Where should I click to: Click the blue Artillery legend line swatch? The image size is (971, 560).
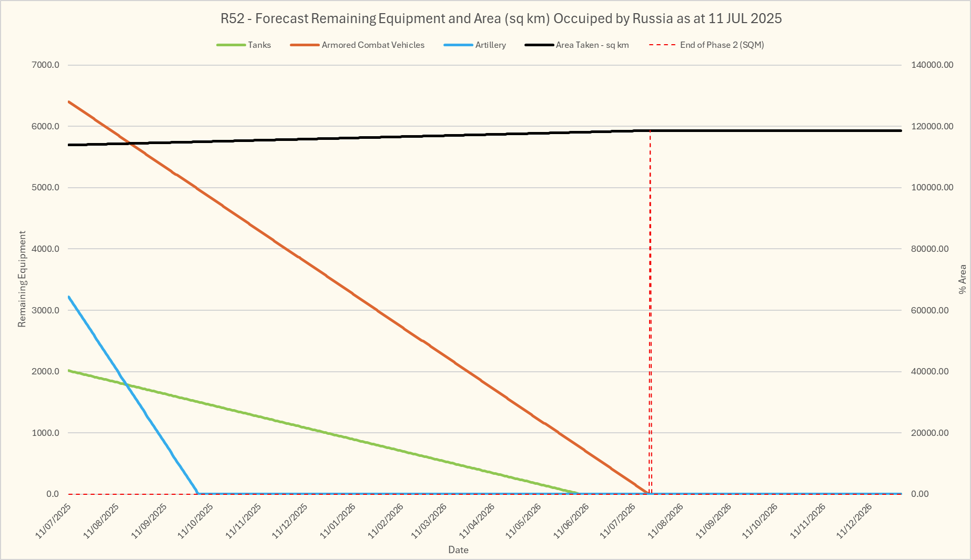(458, 45)
